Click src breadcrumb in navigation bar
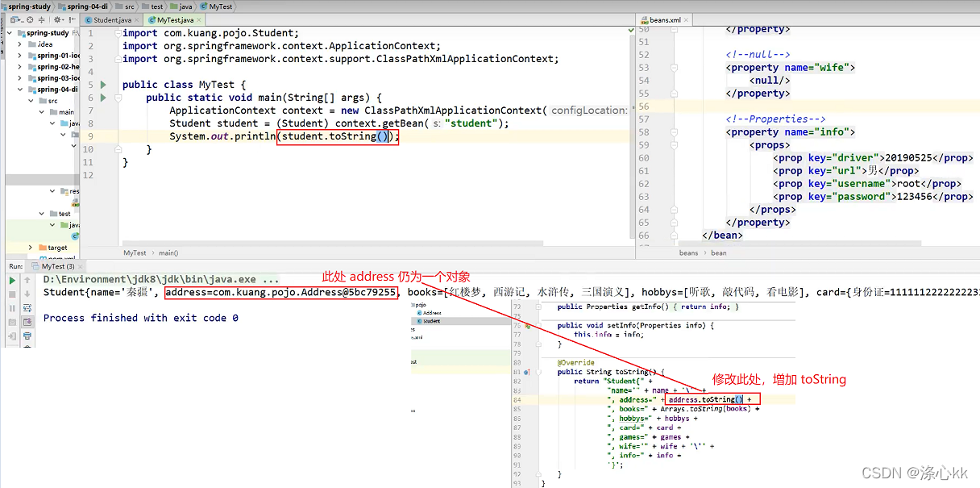The height and width of the screenshot is (488, 980). 128,6
